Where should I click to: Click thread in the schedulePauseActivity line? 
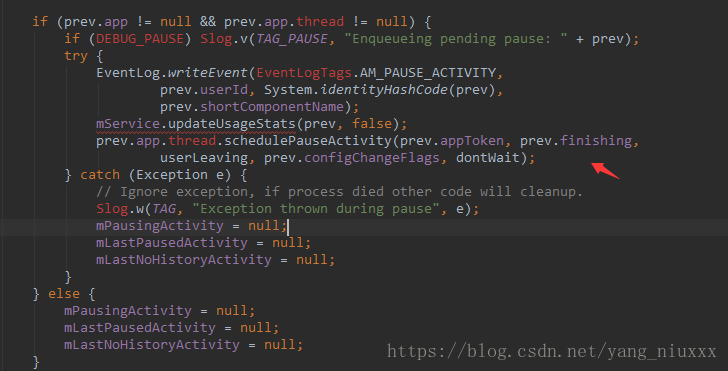[192, 141]
